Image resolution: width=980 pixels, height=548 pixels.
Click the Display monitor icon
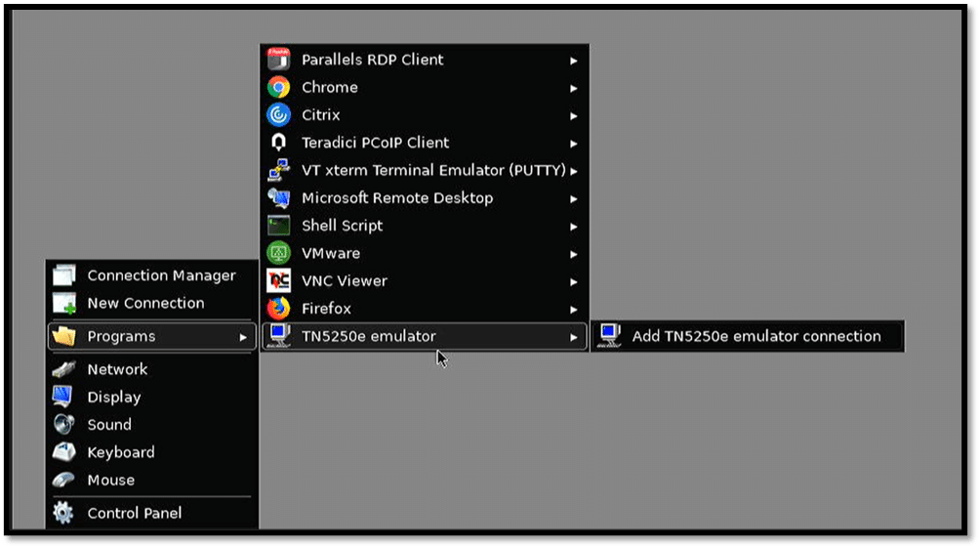coord(63,397)
